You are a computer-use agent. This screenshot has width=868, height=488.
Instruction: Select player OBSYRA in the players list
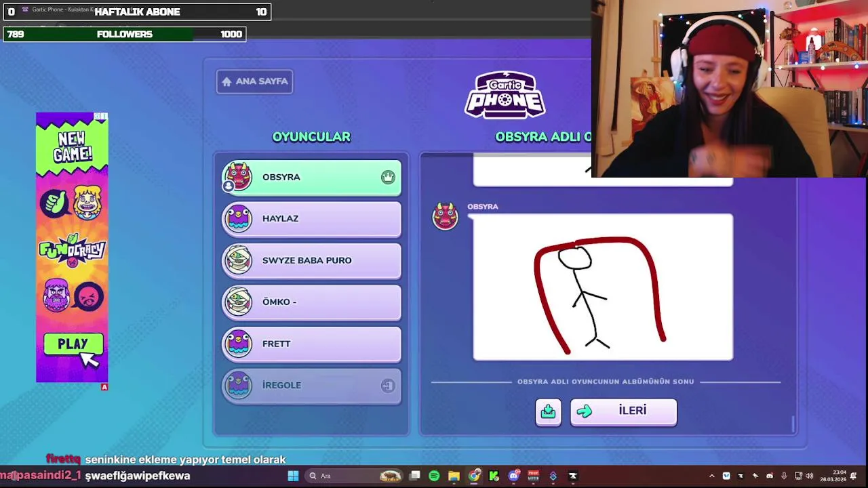click(311, 178)
